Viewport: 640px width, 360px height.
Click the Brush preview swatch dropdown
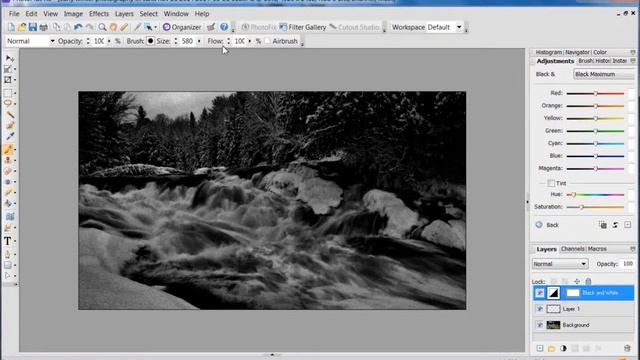pyautogui.click(x=151, y=41)
